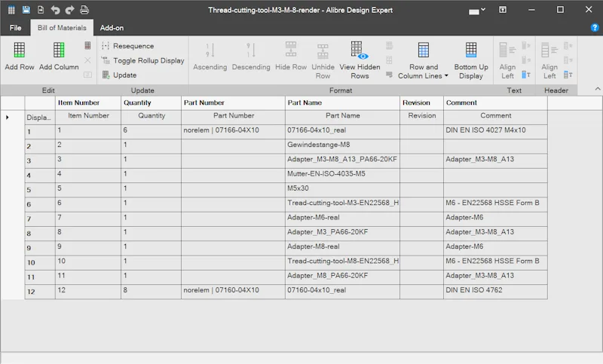Select row header 10 in Display column
The height and width of the screenshot is (364, 603).
(40, 262)
